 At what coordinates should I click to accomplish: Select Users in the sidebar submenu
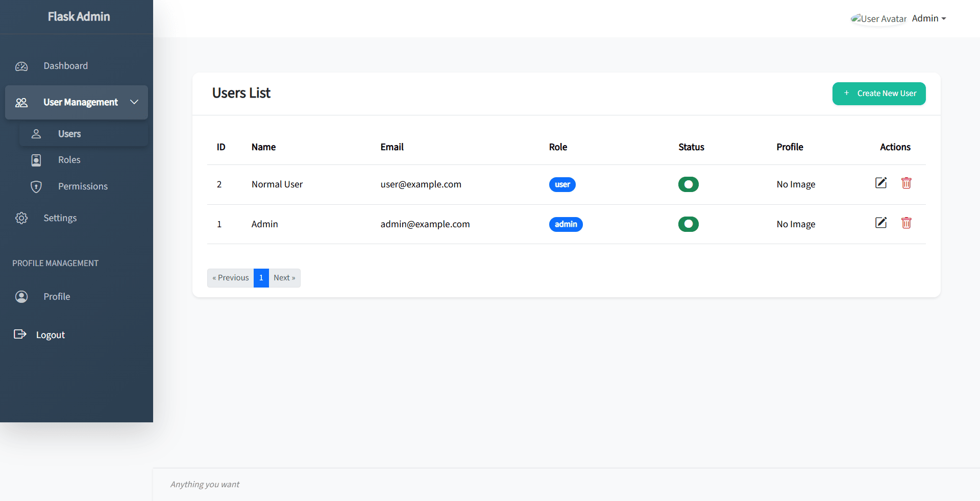pyautogui.click(x=69, y=134)
